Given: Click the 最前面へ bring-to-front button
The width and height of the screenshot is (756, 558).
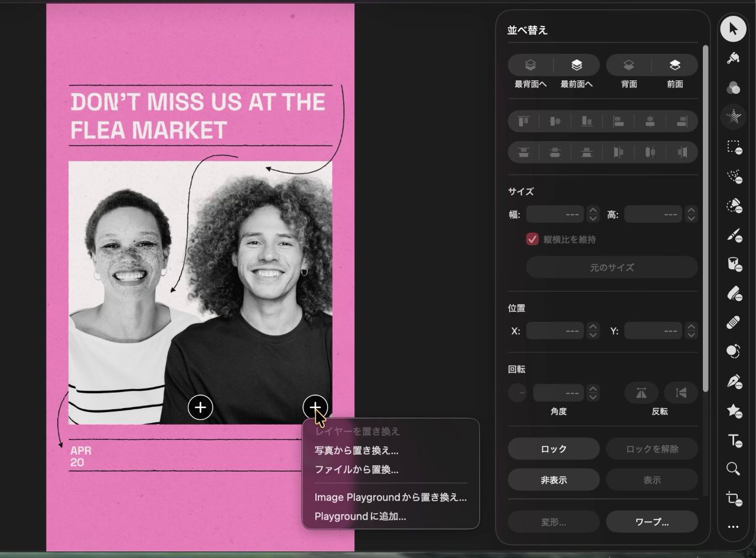Looking at the screenshot, I should [x=576, y=65].
